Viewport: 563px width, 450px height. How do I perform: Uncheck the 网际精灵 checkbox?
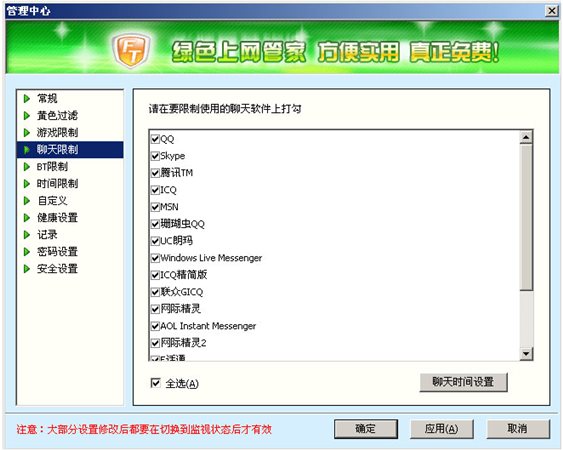pyautogui.click(x=155, y=309)
